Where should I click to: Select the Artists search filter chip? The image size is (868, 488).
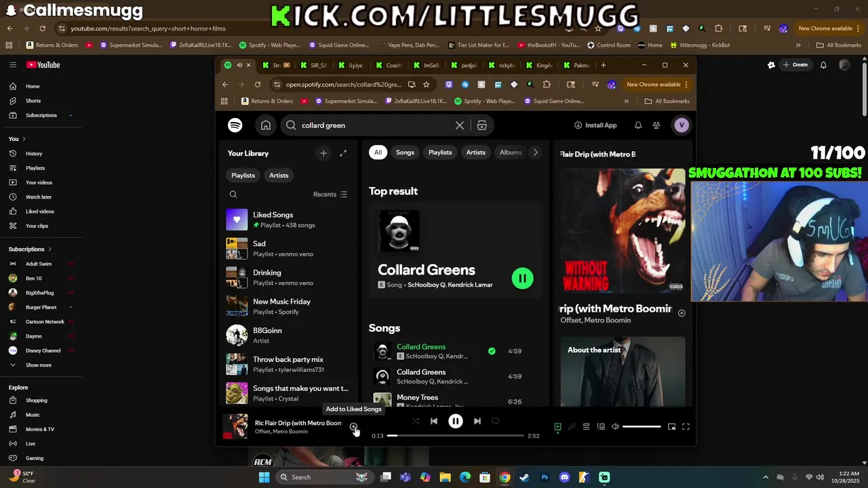tap(475, 152)
